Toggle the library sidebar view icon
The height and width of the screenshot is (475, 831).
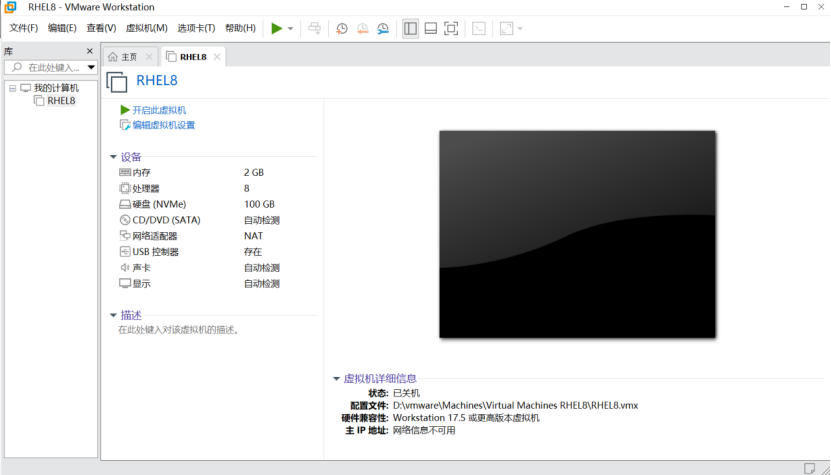(410, 29)
